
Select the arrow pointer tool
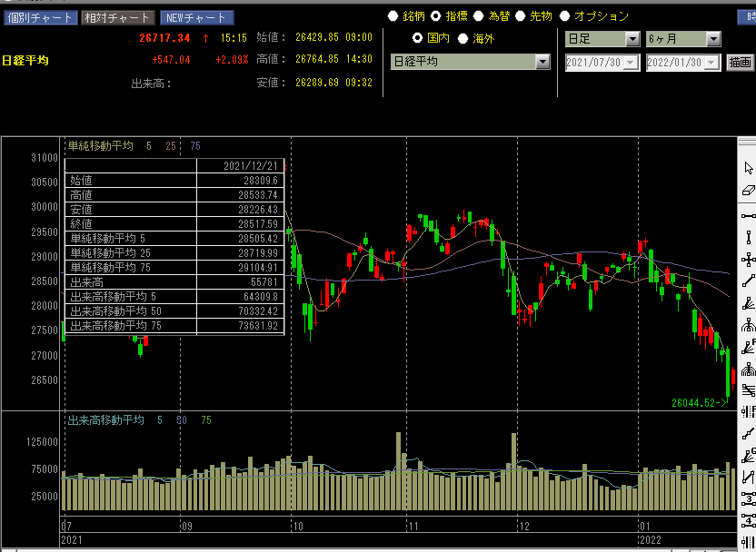click(x=748, y=168)
